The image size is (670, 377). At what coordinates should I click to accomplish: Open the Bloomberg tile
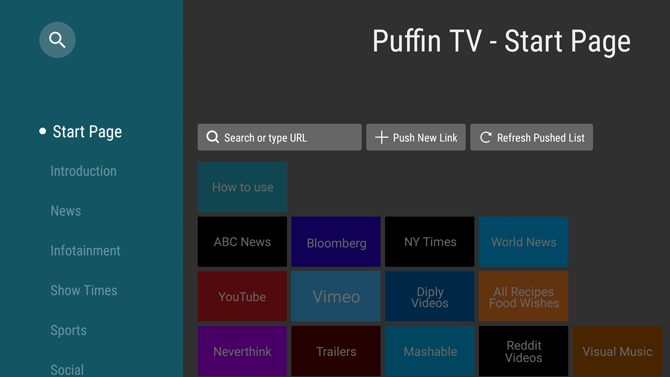tap(336, 242)
